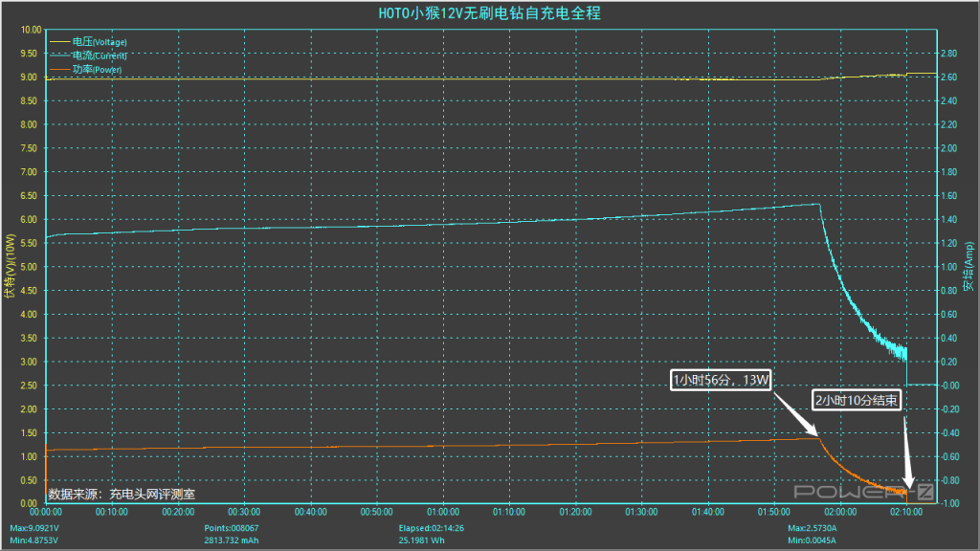Click the 00:20:00 time tick

click(178, 513)
